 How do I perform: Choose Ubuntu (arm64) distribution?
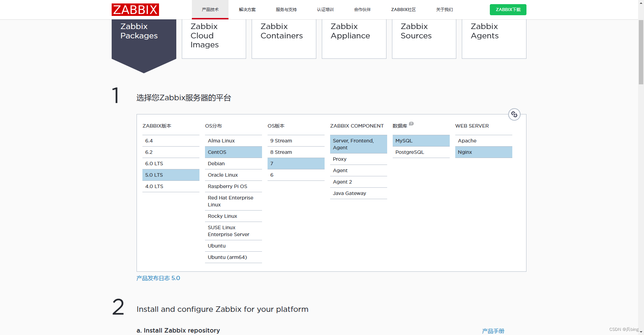233,257
